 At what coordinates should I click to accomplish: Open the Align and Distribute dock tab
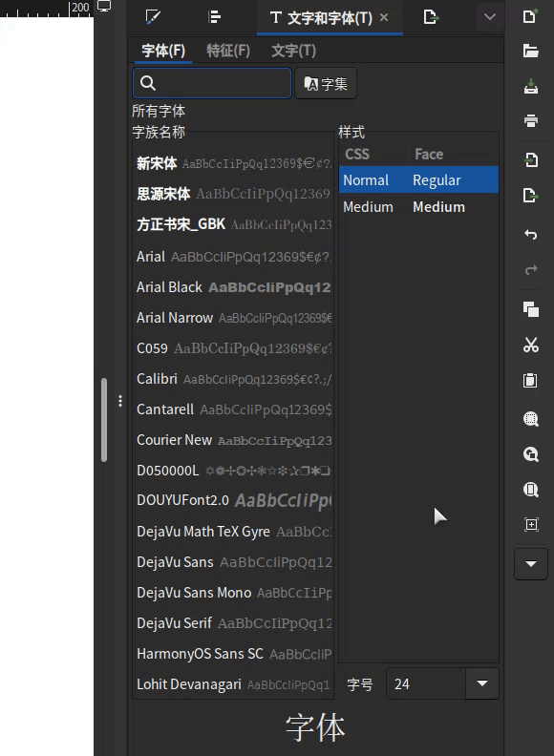(x=214, y=18)
